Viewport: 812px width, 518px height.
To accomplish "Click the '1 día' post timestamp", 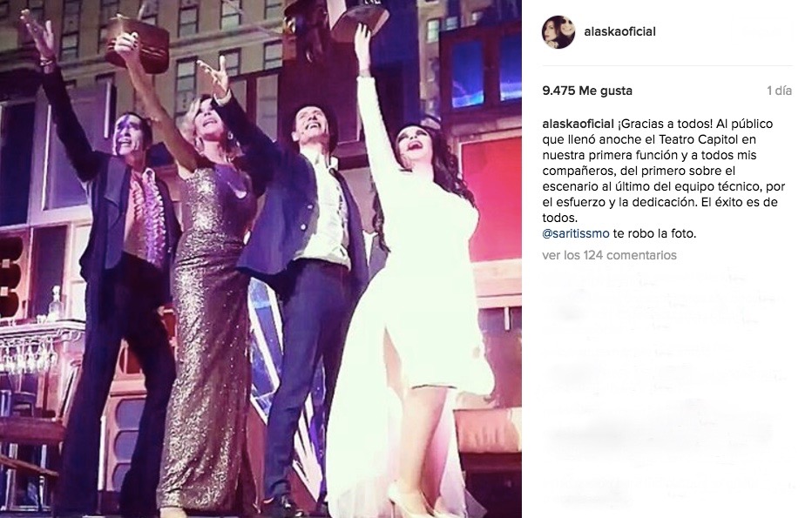I will (780, 91).
